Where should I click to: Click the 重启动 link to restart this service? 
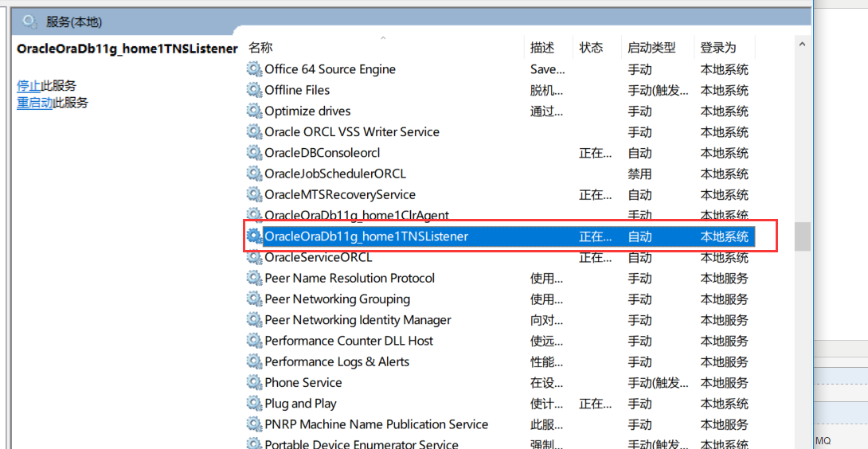[x=34, y=103]
